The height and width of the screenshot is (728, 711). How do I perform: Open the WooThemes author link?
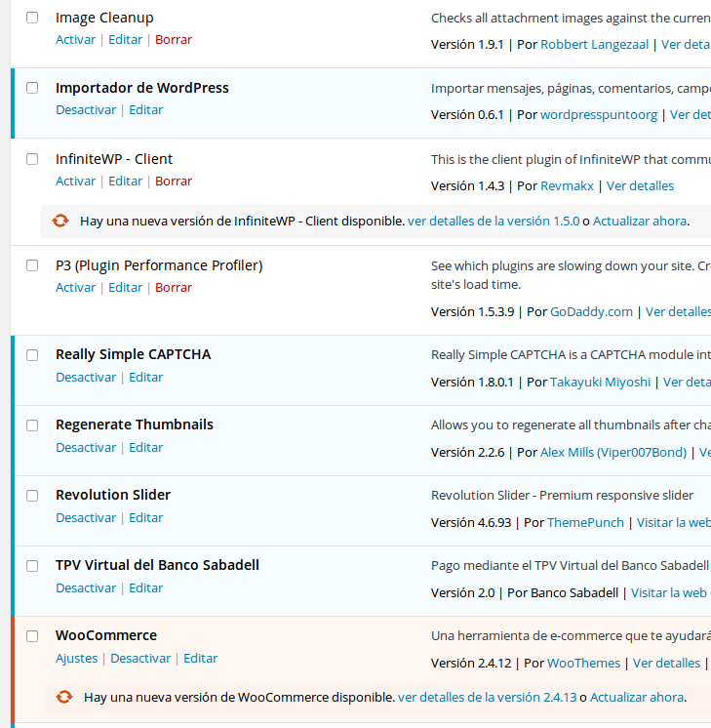click(584, 663)
